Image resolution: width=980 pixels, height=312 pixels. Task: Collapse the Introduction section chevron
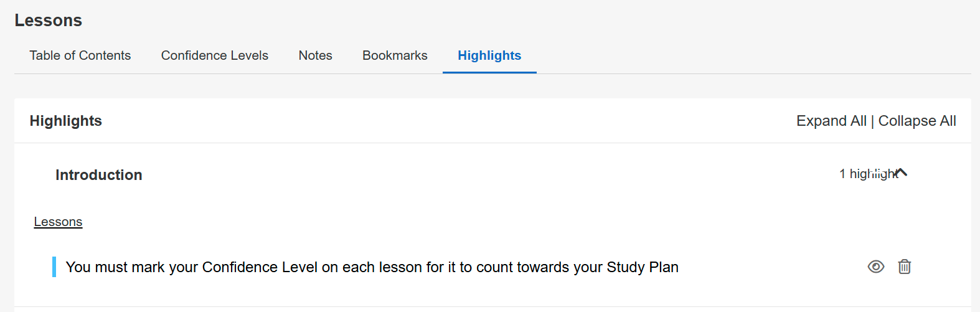pos(902,173)
